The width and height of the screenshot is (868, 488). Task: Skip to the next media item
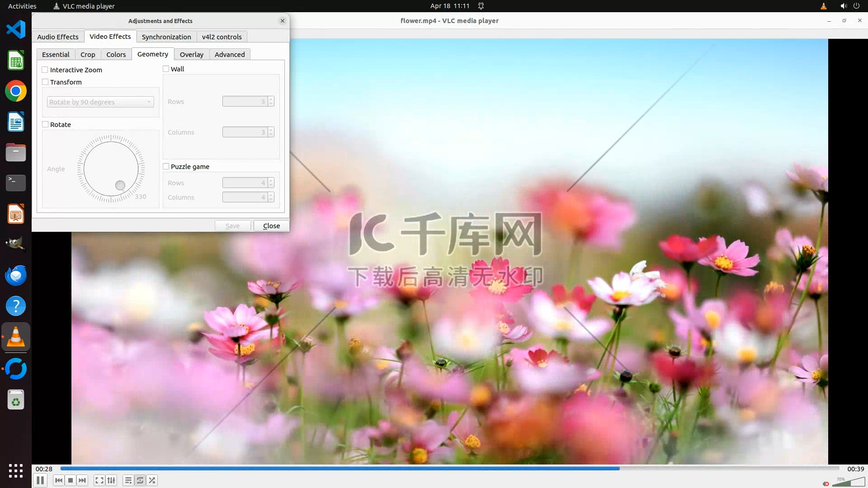click(x=82, y=480)
